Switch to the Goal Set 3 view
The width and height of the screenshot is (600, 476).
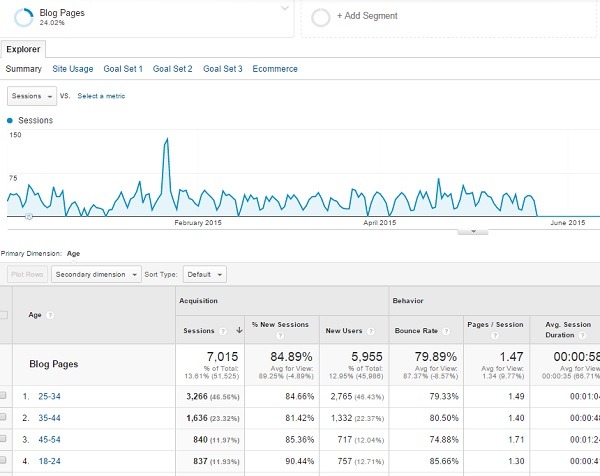click(x=223, y=69)
